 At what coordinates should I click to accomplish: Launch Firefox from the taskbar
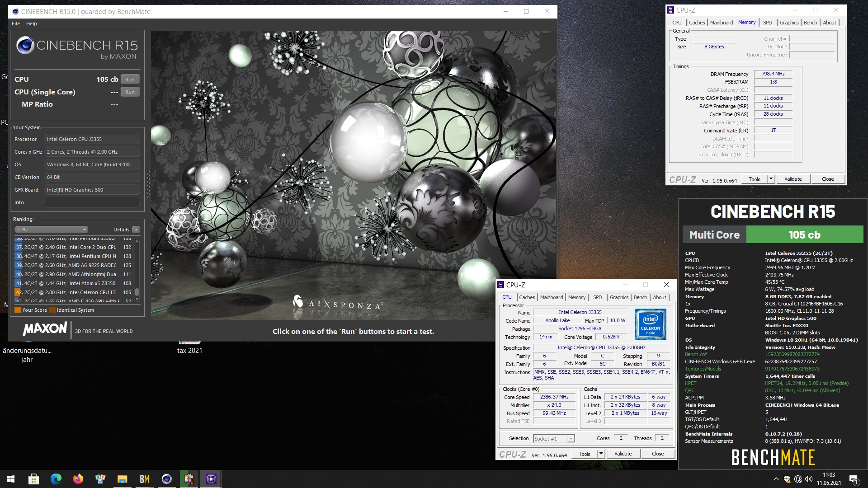pos(78,479)
